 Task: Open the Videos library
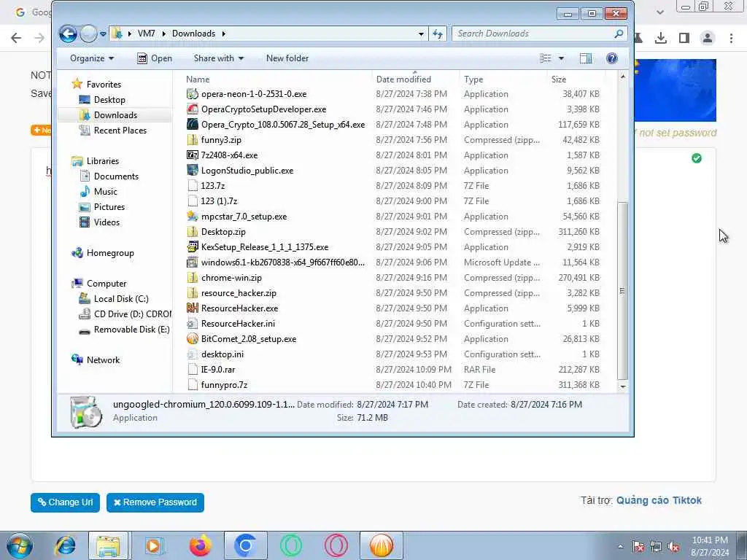coord(107,222)
